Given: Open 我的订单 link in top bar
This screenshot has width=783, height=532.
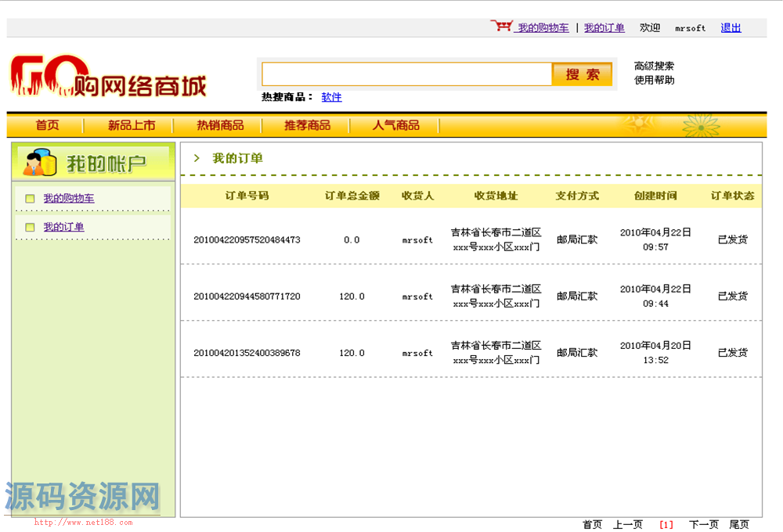Looking at the screenshot, I should click(604, 27).
